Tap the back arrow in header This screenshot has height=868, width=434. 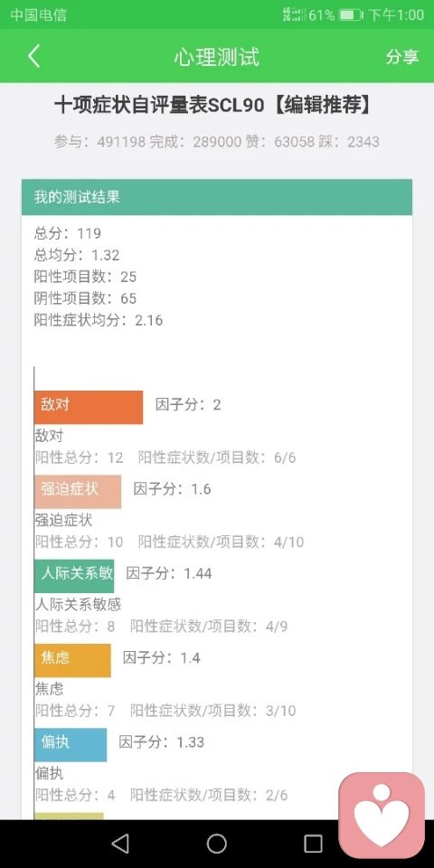coord(34,56)
